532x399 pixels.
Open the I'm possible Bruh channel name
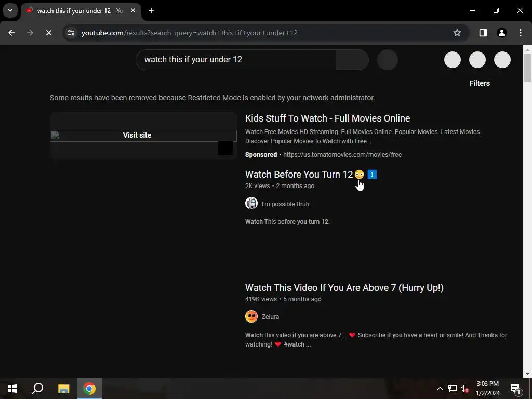click(x=285, y=204)
